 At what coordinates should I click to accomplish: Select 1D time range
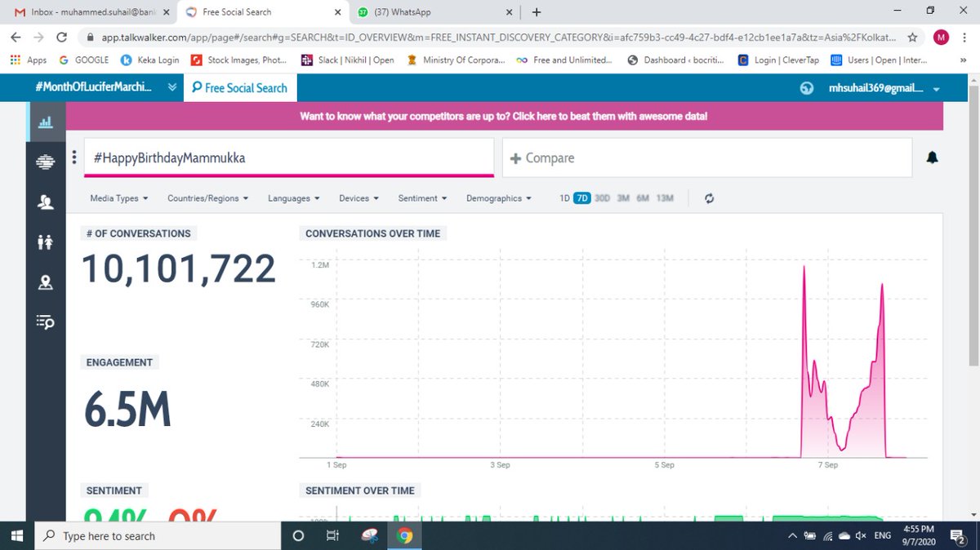click(564, 198)
